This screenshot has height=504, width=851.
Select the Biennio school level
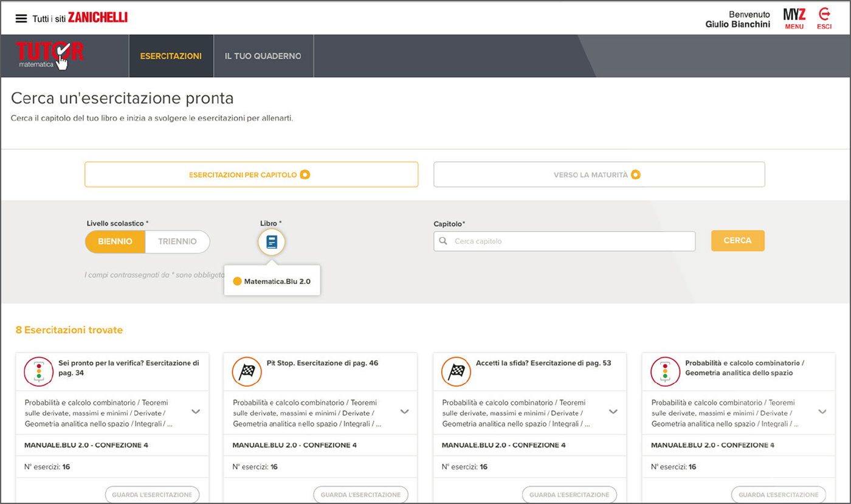click(x=115, y=241)
